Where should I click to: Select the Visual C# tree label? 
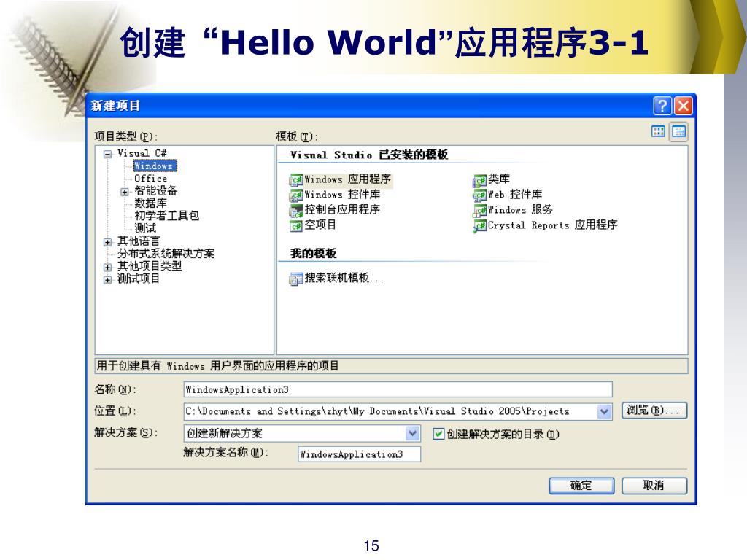tap(142, 153)
